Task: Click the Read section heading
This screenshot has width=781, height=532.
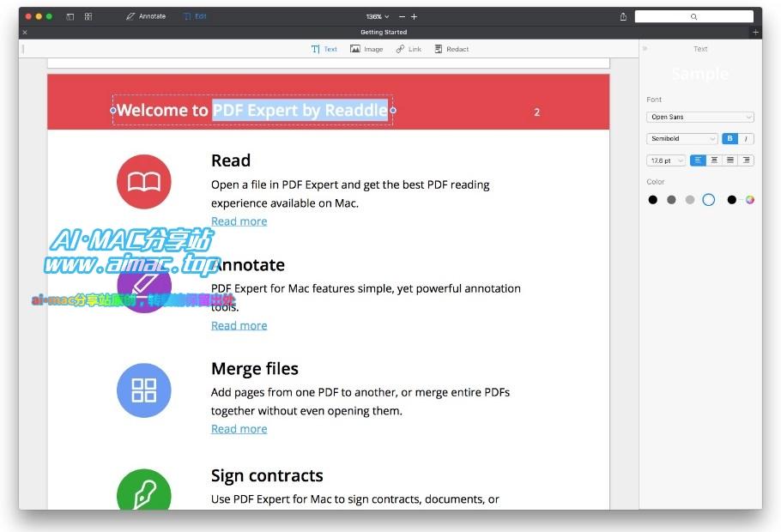Action: (231, 160)
